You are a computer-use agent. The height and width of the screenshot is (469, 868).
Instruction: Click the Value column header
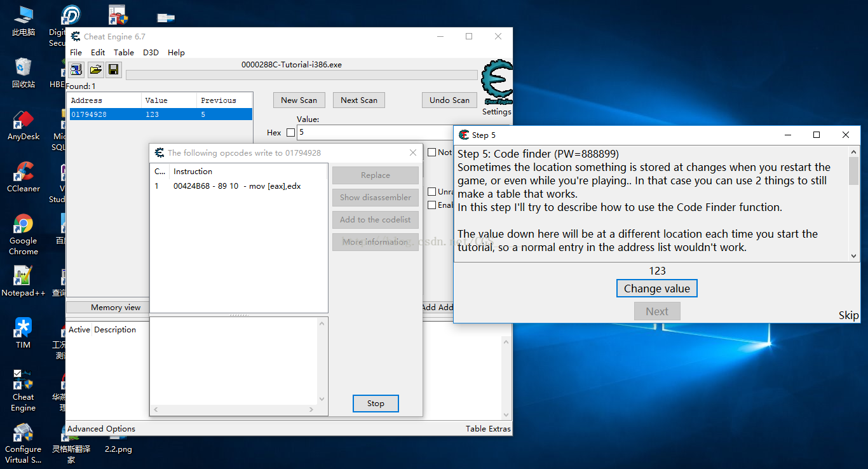[168, 100]
